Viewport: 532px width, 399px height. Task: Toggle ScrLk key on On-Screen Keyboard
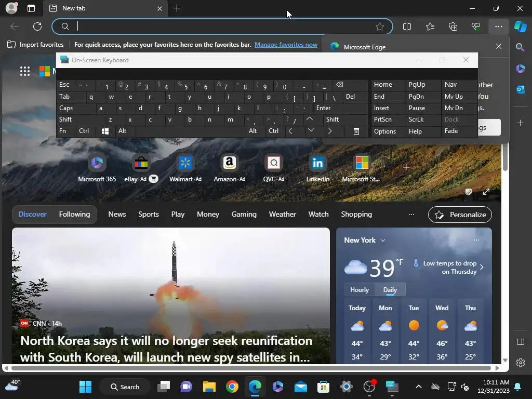(x=423, y=120)
